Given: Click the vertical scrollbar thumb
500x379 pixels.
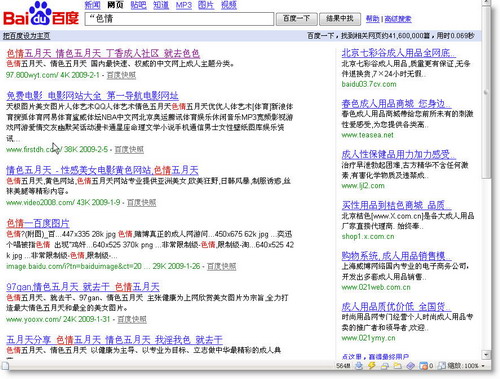Looking at the screenshot, I should click(x=486, y=93).
